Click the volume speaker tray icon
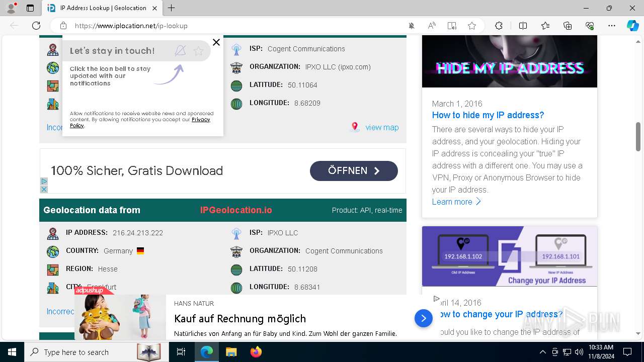Image resolution: width=644 pixels, height=362 pixels. tap(579, 352)
